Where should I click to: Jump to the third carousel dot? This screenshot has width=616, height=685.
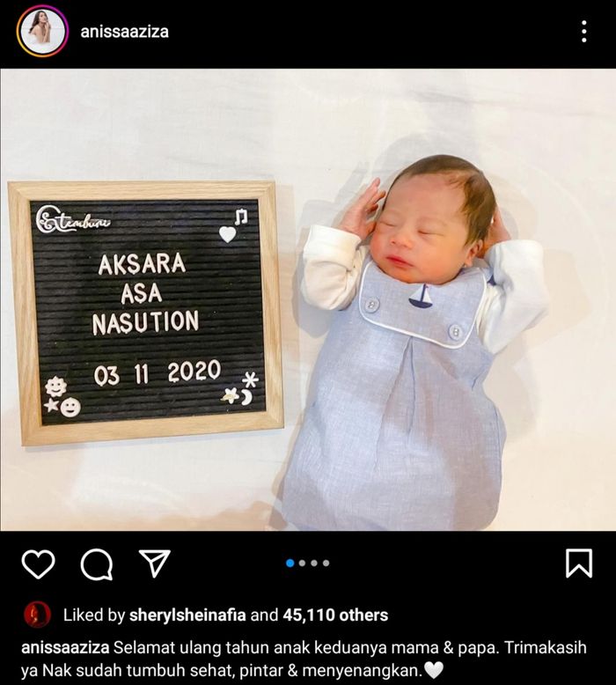tap(314, 563)
